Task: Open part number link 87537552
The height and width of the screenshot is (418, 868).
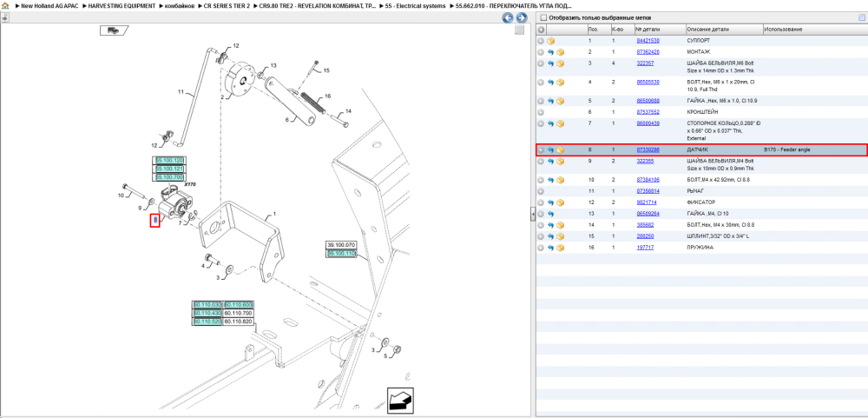Action: 648,112
